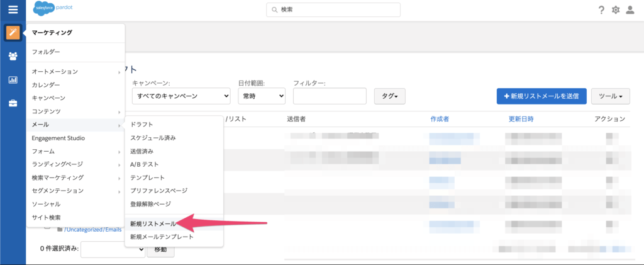Viewport: 644px width, 265px height.
Task: Open the hamburger navigation menu
Action: point(13,9)
